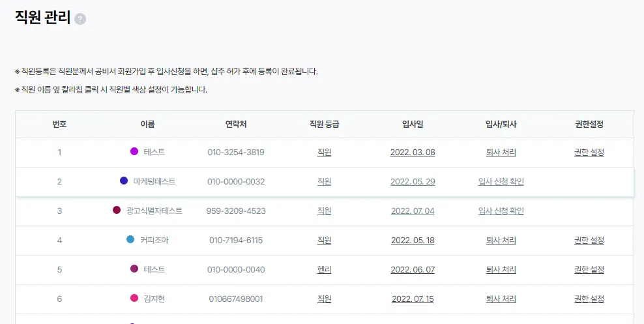644x324 pixels.
Task: Click the blue color chip beside 마케팅테스트
Action: pos(124,181)
